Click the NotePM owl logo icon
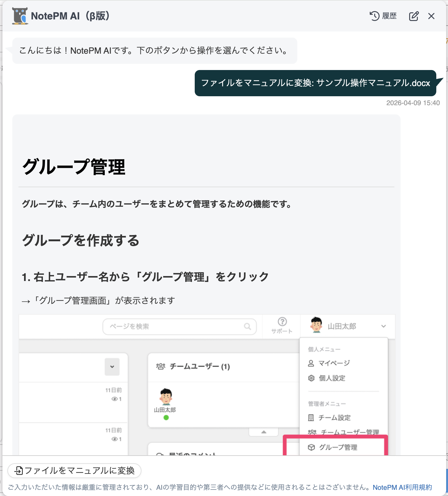The width and height of the screenshot is (448, 496). 20,16
